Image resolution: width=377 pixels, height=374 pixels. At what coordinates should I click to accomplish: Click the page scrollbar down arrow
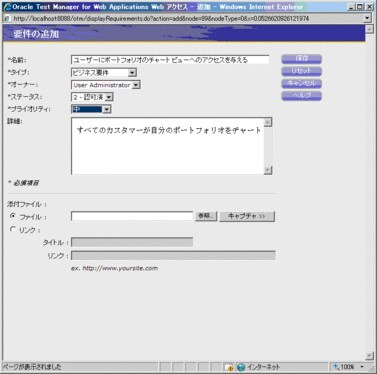click(x=369, y=356)
